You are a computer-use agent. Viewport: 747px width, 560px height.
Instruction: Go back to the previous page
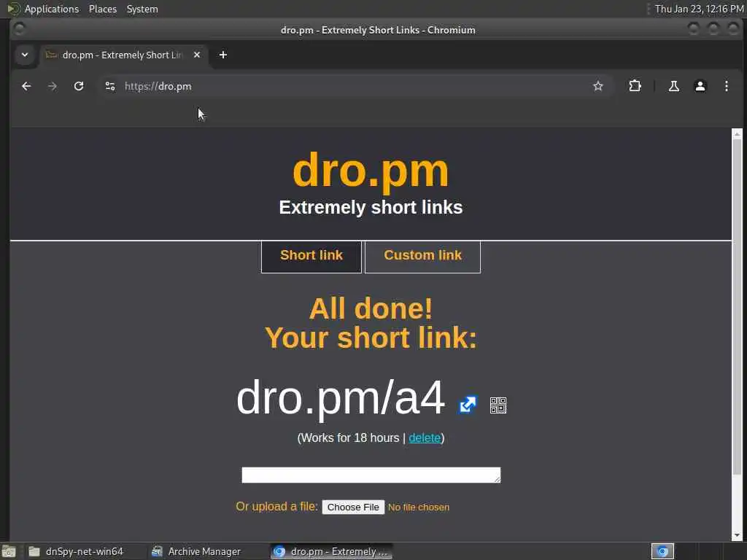(26, 86)
